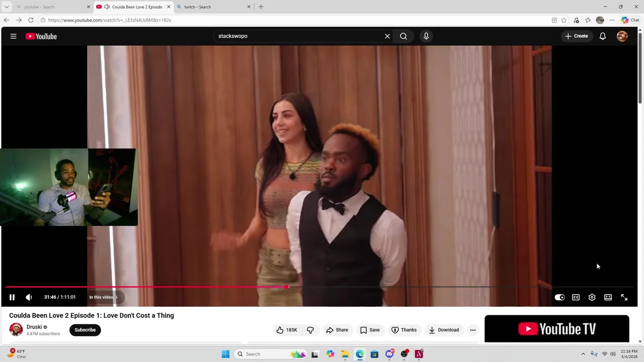Image resolution: width=644 pixels, height=362 pixels.
Task: Start voice search with the microphone
Action: click(426, 36)
